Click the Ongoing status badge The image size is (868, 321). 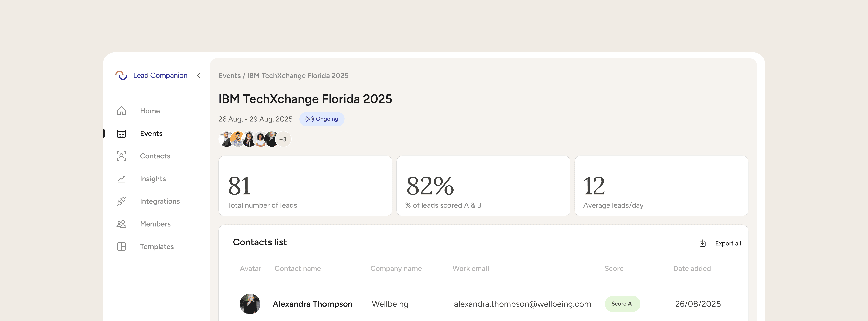(x=322, y=119)
